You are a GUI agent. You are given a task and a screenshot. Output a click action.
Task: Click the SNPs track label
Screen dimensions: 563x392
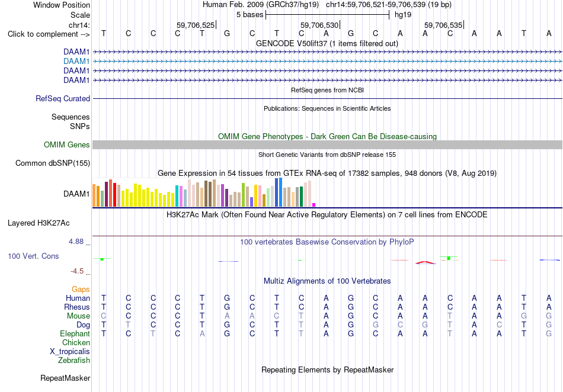click(x=80, y=126)
